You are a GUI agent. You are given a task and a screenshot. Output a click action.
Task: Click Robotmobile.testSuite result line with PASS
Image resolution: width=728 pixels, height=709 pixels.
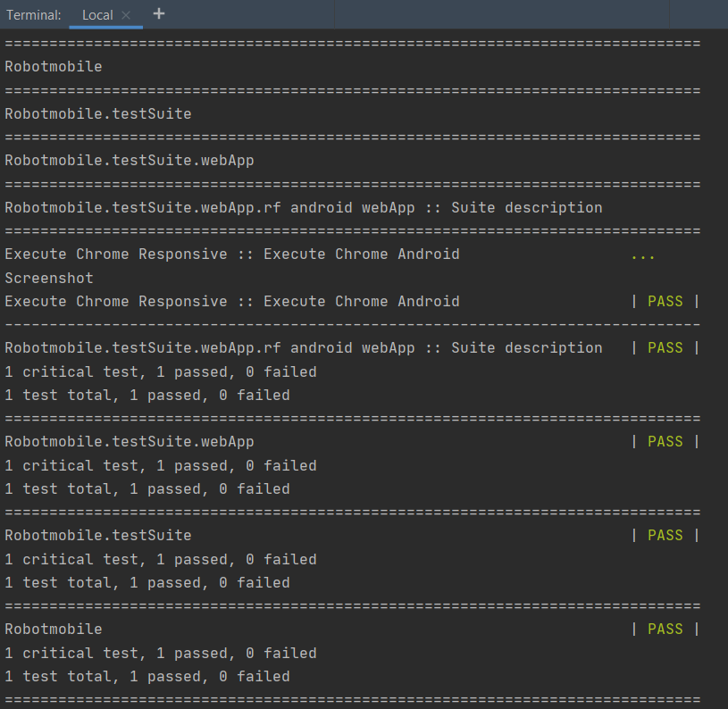(x=98, y=536)
